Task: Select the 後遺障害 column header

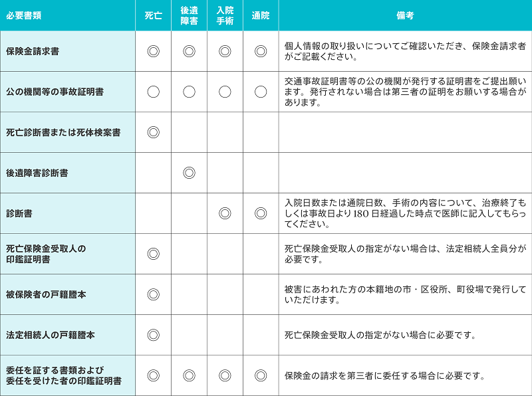Action: (x=189, y=15)
